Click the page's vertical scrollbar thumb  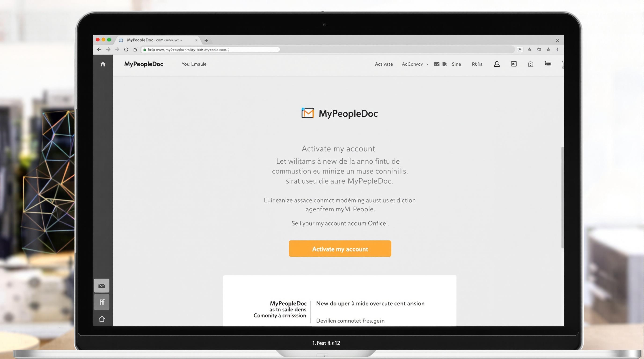point(563,197)
